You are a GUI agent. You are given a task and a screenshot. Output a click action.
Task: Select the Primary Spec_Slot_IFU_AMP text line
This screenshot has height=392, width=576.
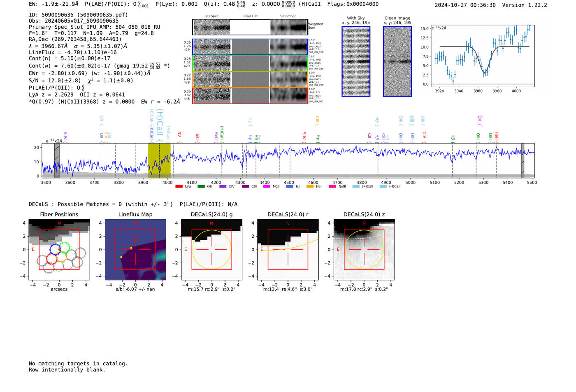[x=95, y=27]
